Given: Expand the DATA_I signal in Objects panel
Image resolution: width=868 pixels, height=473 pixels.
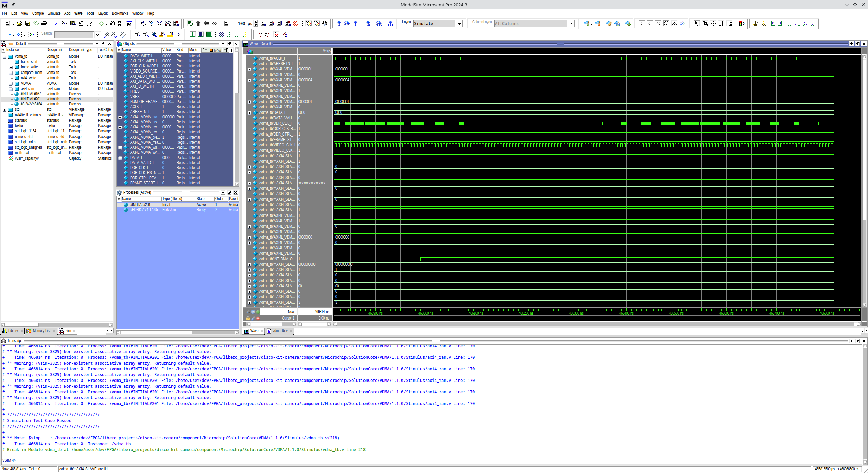Looking at the screenshot, I should [120, 158].
